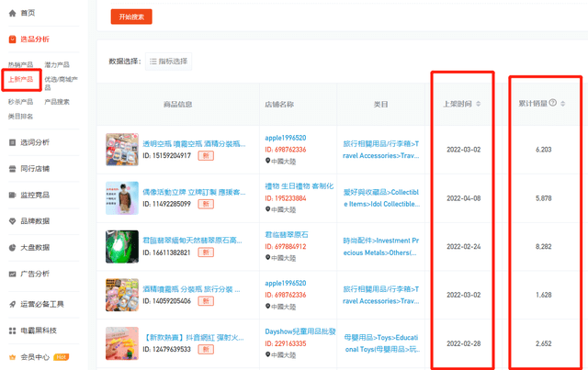Viewport: 588px width, 370px height.
Task: Click the 会员中心 crown icon
Action: click(x=12, y=357)
